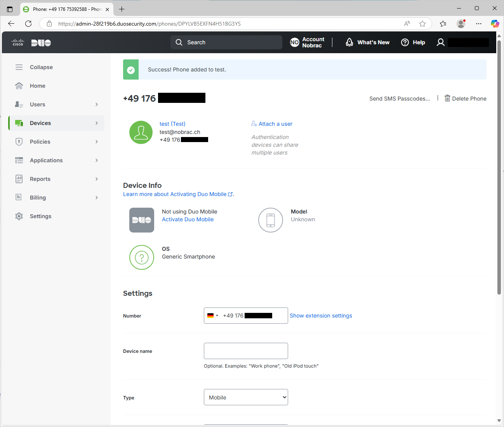Click the Home house icon
The image size is (504, 427).
(x=19, y=86)
